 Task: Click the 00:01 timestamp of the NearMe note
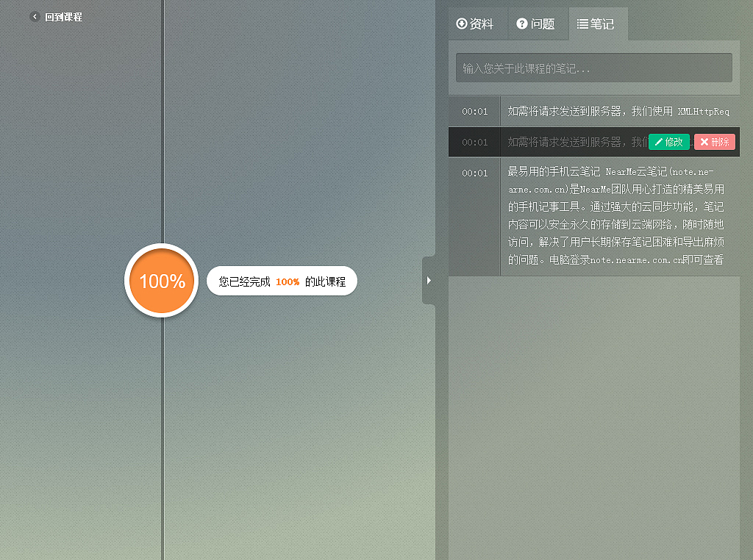click(475, 173)
